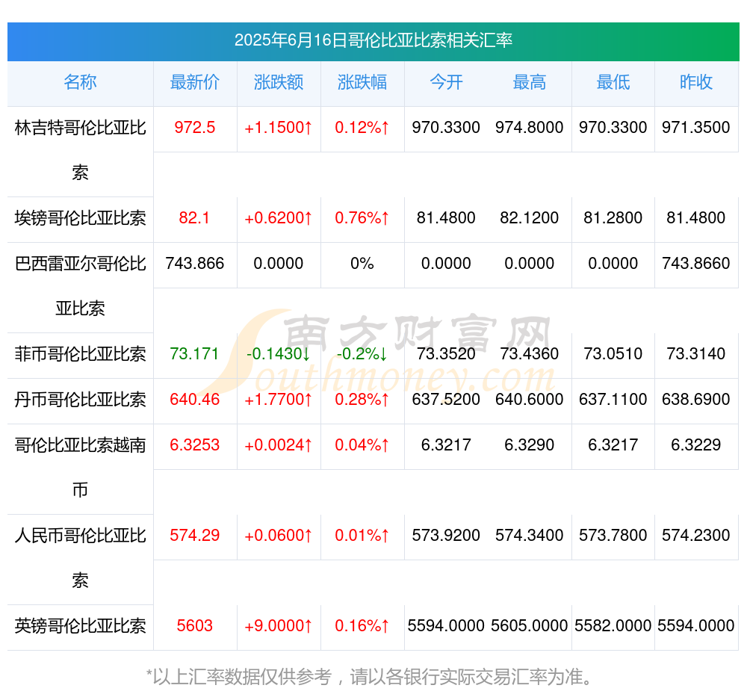
Task: Click the high value '640.6000'
Action: click(530, 400)
